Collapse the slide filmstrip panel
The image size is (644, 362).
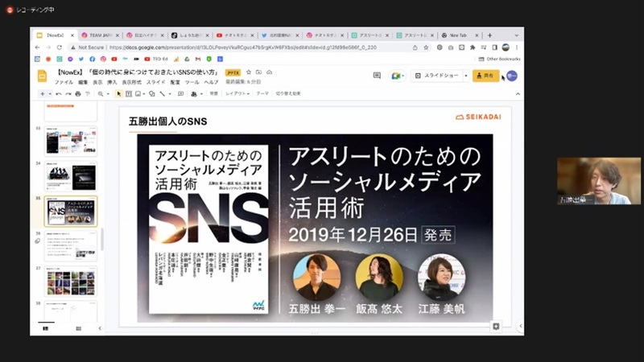(100, 328)
